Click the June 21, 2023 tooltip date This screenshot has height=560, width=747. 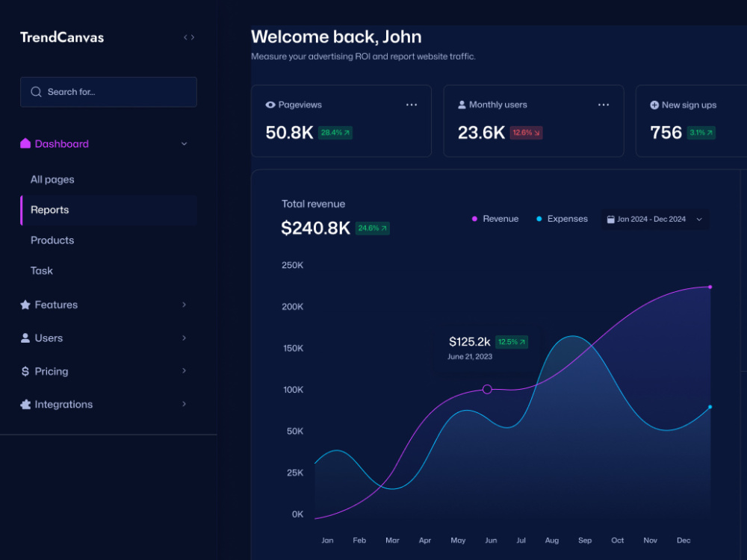point(470,357)
